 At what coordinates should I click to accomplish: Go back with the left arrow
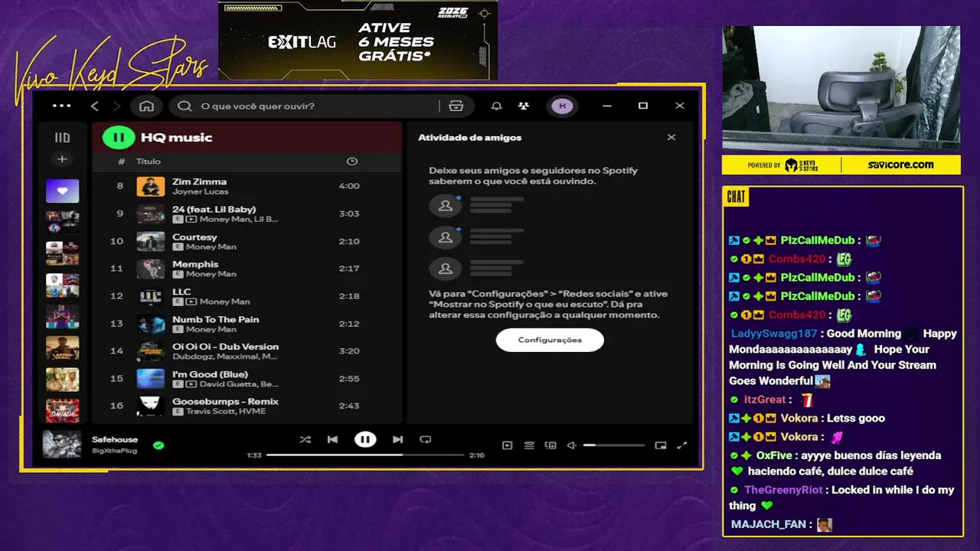(x=95, y=106)
